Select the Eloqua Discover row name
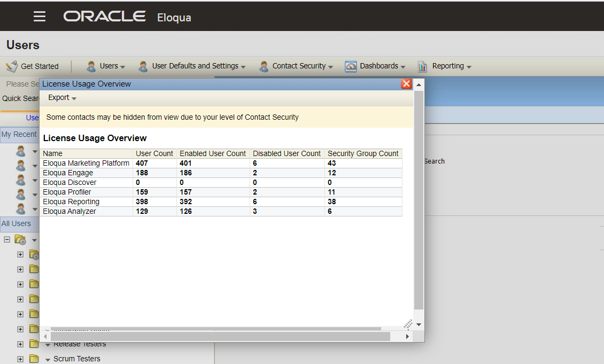The height and width of the screenshot is (364, 604). pos(69,183)
